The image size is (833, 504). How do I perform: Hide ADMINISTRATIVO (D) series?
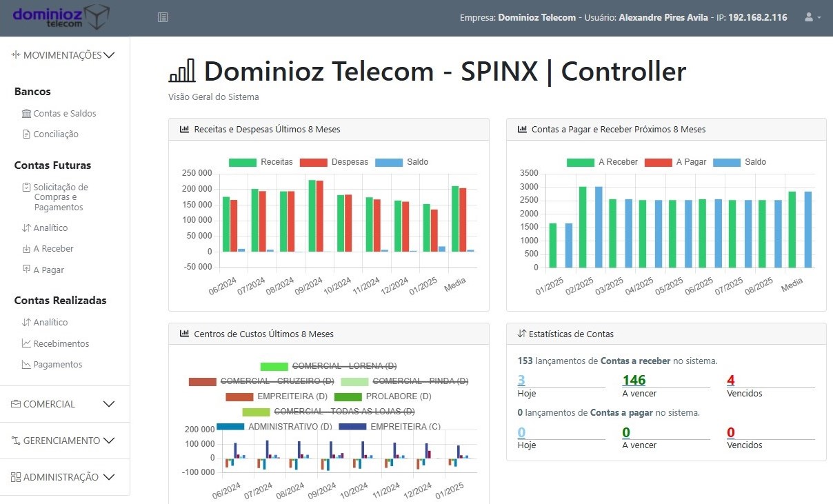pos(274,427)
